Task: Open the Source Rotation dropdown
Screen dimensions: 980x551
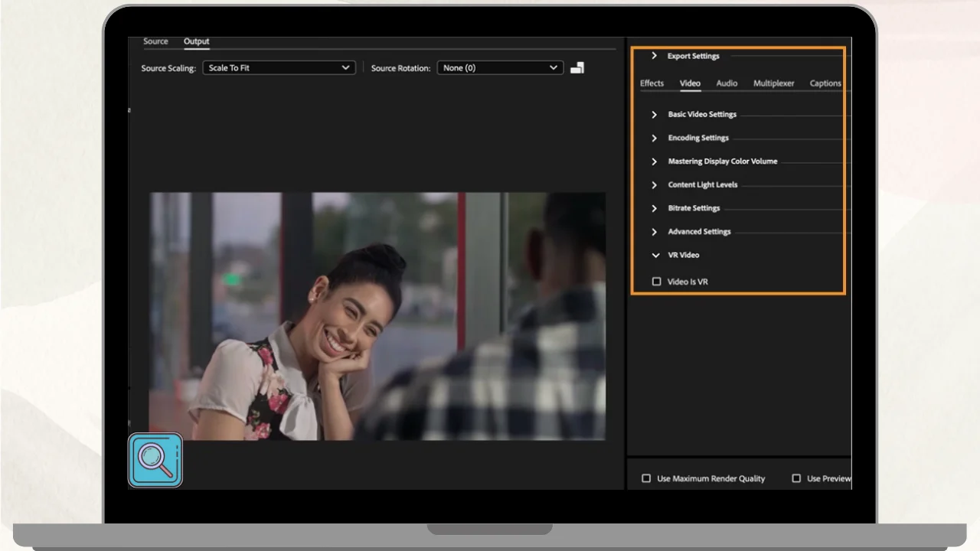Action: pyautogui.click(x=499, y=68)
